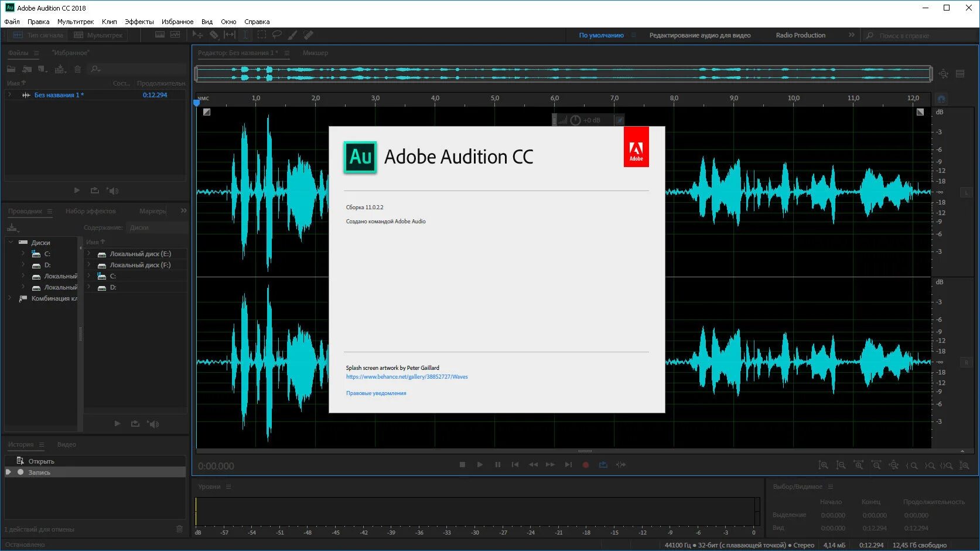Open the Содержание 'Диски' dropdown
The image size is (980, 551).
(157, 227)
